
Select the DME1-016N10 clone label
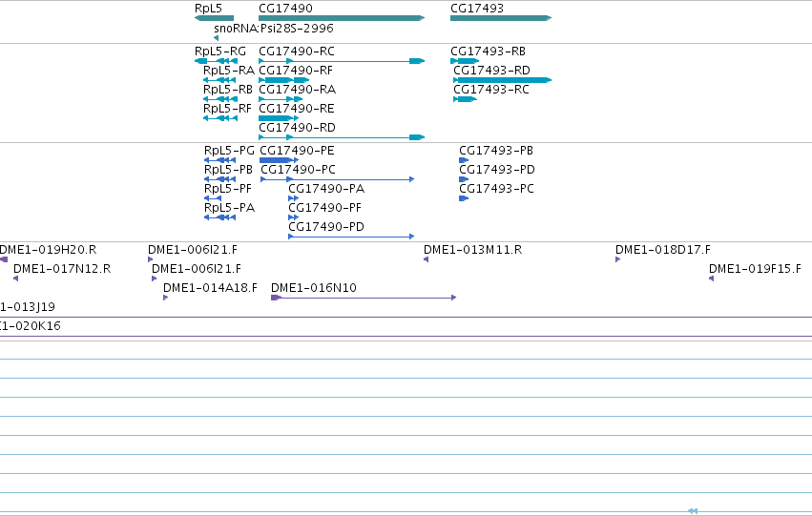(314, 288)
